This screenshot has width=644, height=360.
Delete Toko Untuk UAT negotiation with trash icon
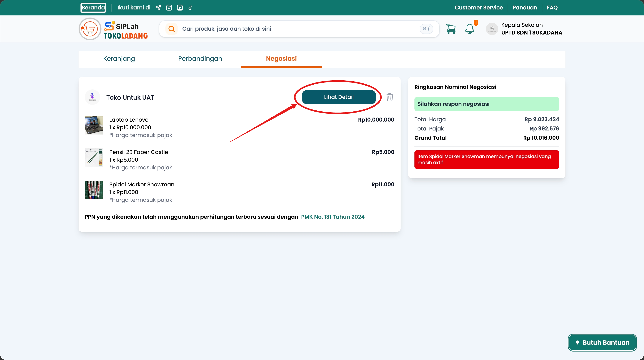pyautogui.click(x=389, y=97)
